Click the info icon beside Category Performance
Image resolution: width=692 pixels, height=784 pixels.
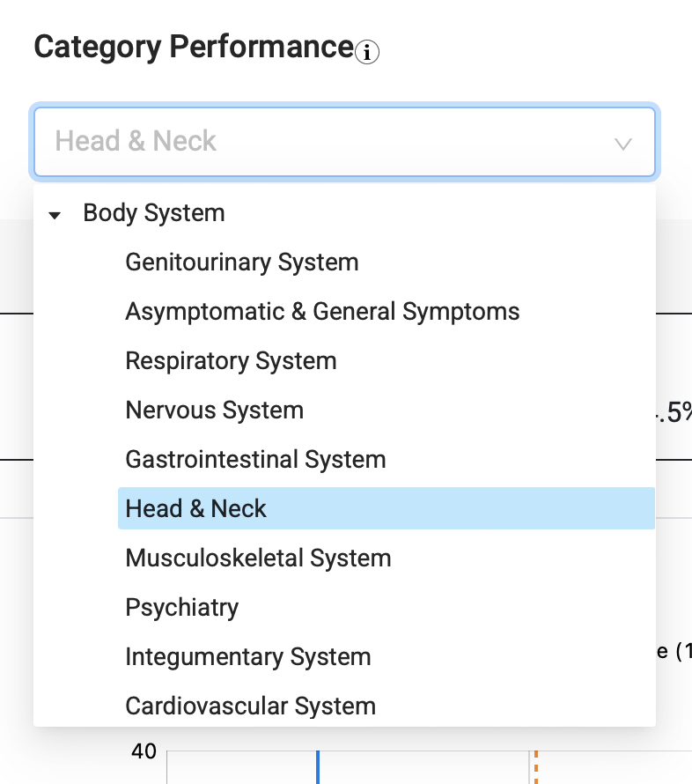[367, 52]
